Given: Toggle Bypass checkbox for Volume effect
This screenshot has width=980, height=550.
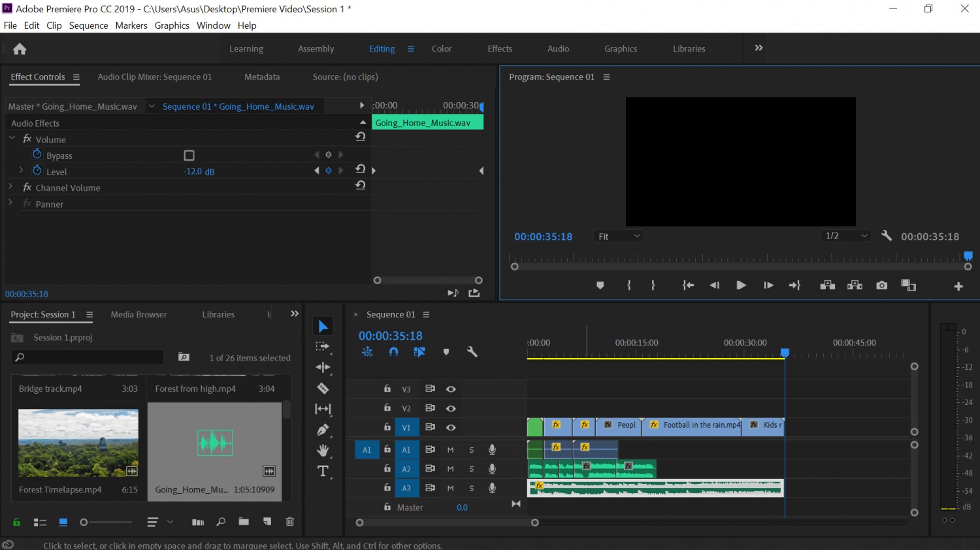Looking at the screenshot, I should [189, 155].
